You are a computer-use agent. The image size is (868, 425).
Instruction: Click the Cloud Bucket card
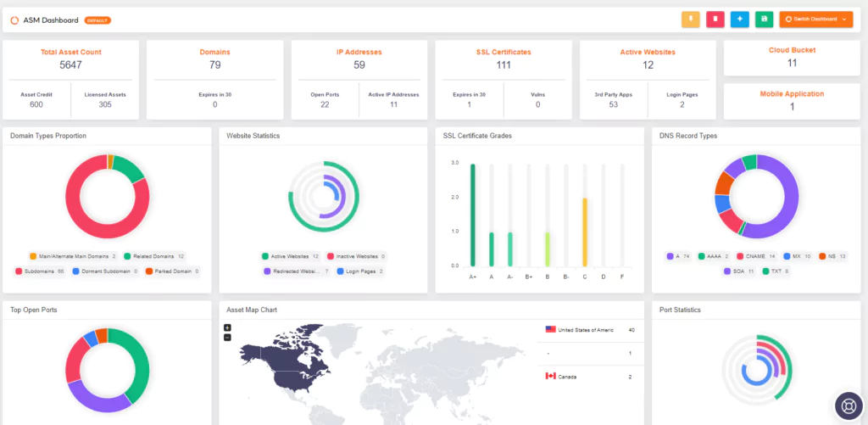[792, 58]
